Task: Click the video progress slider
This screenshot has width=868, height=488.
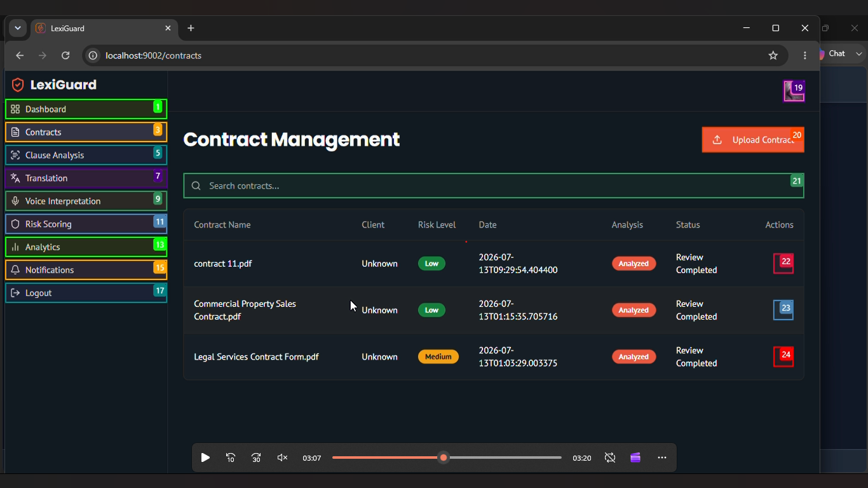Action: 447,457
